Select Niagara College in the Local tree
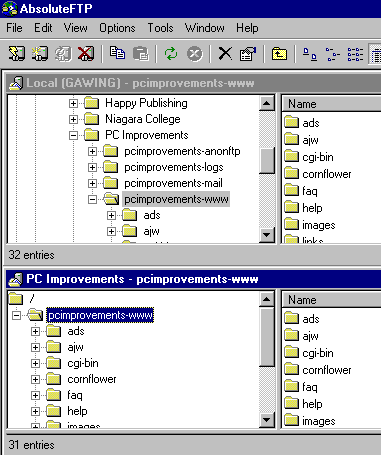 click(x=143, y=119)
